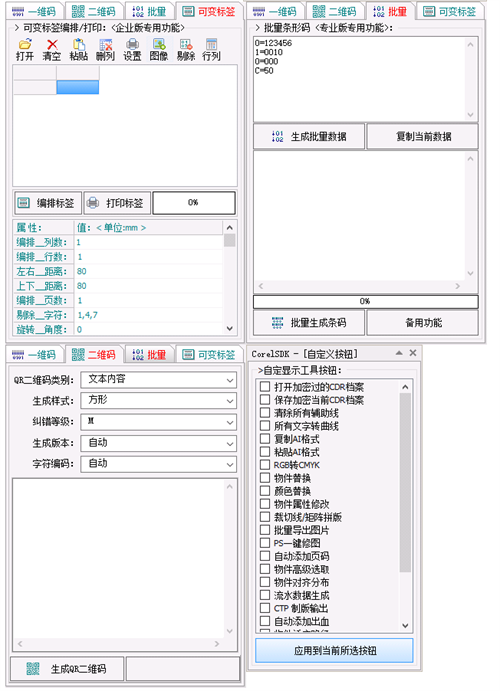Check the 颜色替换 checkbox

click(x=265, y=491)
